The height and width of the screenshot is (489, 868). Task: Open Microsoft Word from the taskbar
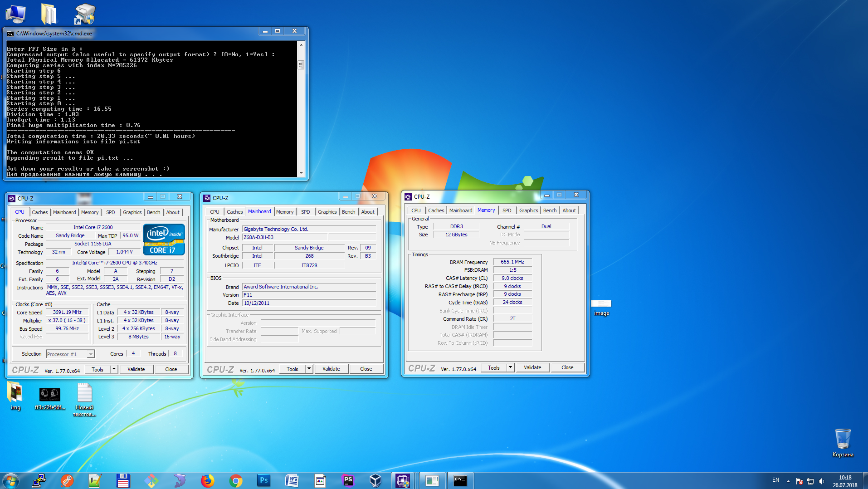point(292,480)
